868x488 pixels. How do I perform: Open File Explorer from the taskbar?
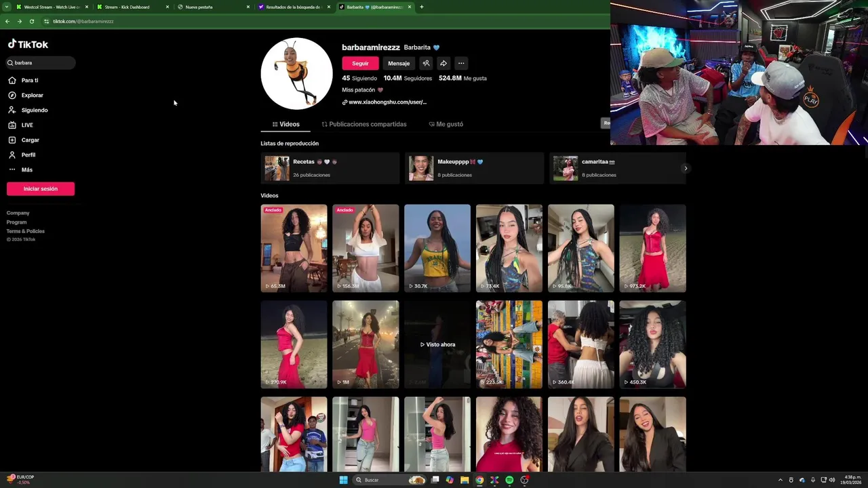[x=465, y=480]
